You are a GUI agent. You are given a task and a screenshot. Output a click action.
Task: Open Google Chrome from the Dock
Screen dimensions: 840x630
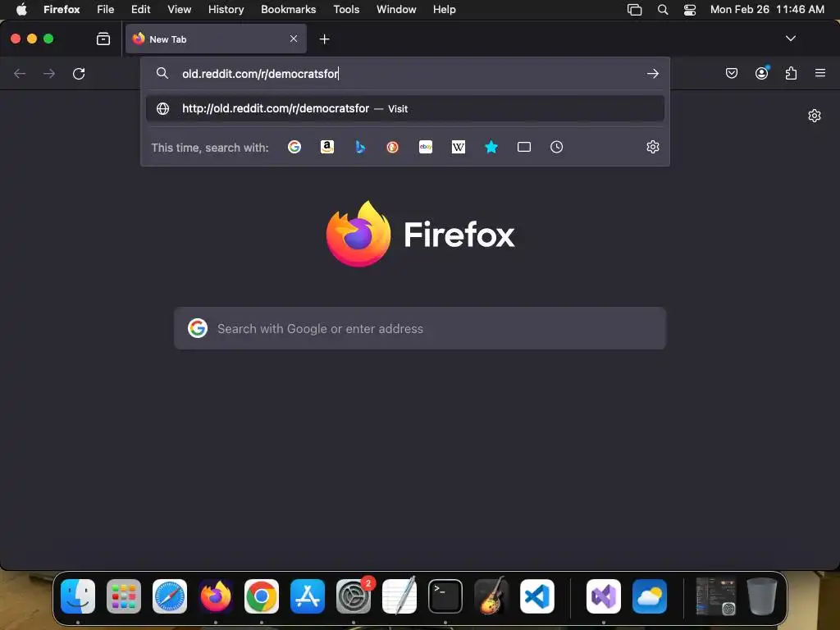[x=262, y=596]
